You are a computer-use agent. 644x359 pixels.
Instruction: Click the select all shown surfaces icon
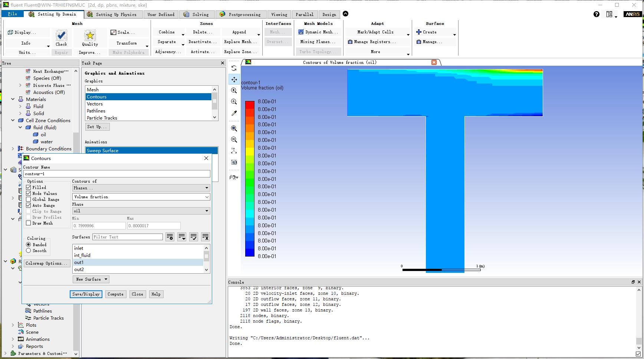tap(193, 237)
